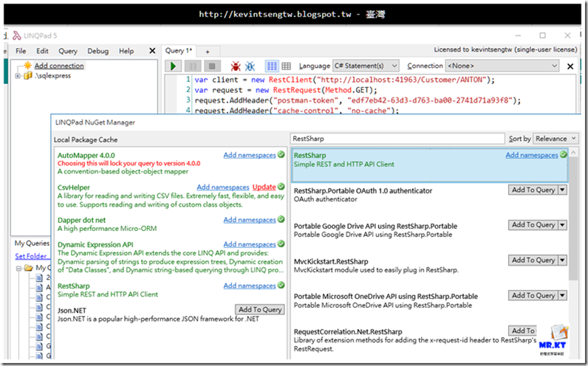
Task: Expand the .\sqlexpress connection node
Action: pos(18,76)
